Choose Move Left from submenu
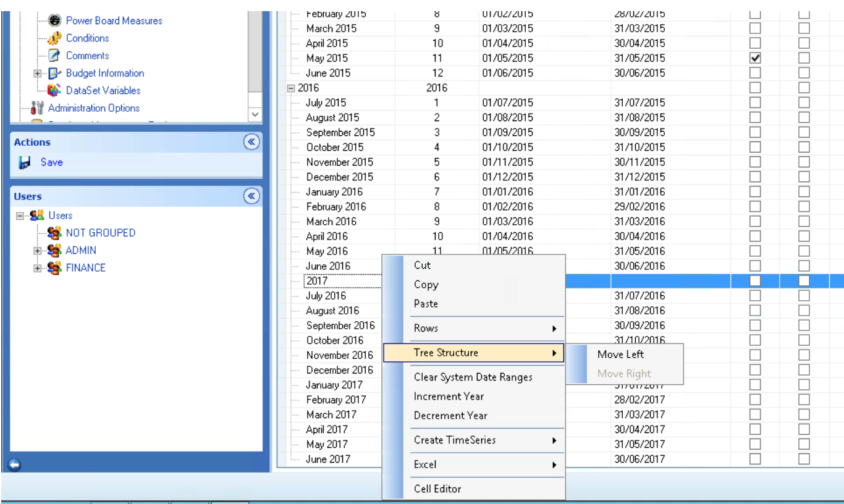The width and height of the screenshot is (844, 504). [620, 355]
